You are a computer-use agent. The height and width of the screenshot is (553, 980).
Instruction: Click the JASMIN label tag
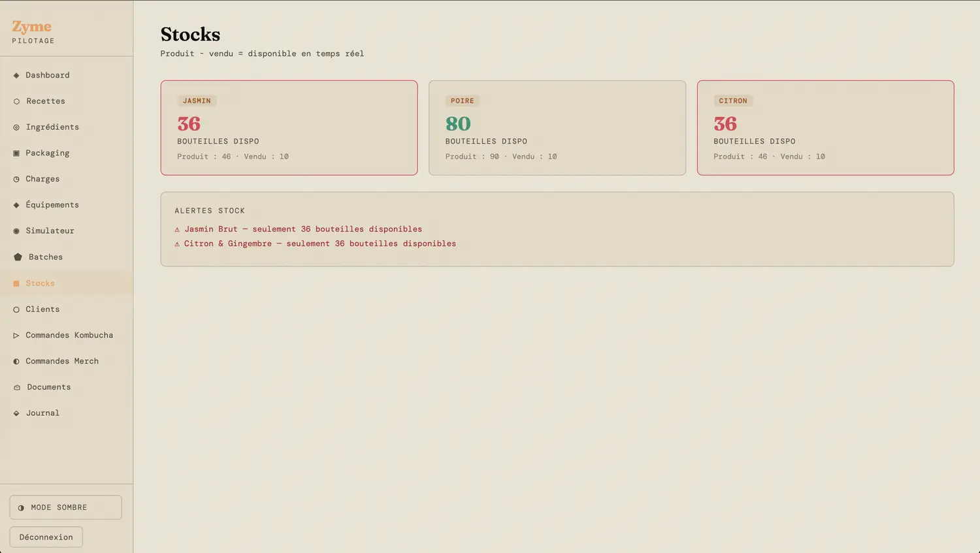click(x=197, y=101)
